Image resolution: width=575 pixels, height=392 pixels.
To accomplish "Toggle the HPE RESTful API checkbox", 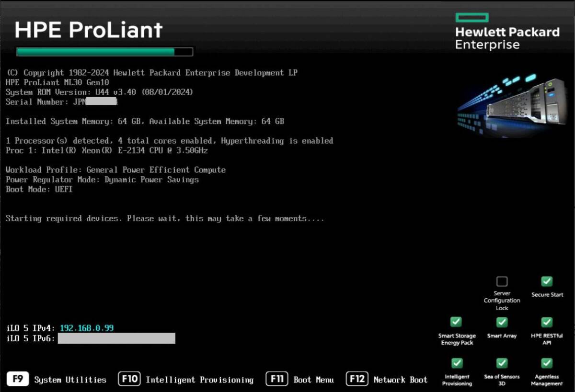I will 547,322.
